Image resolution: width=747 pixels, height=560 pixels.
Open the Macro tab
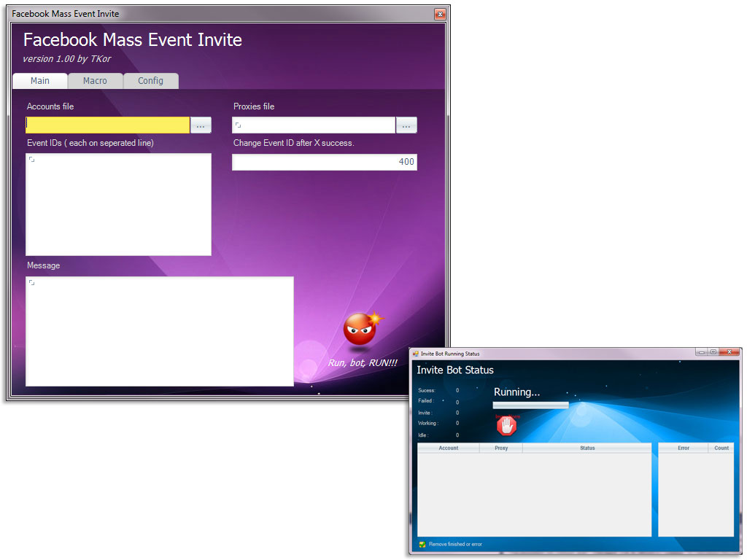tap(96, 81)
